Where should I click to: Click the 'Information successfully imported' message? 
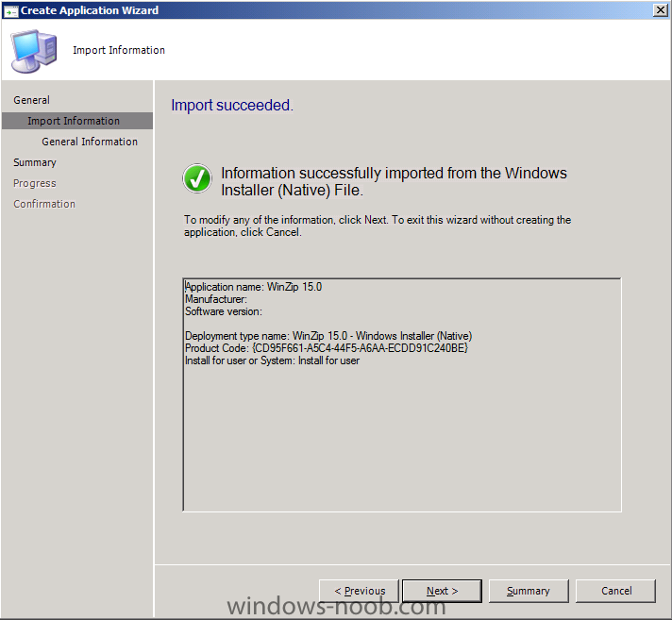394,181
